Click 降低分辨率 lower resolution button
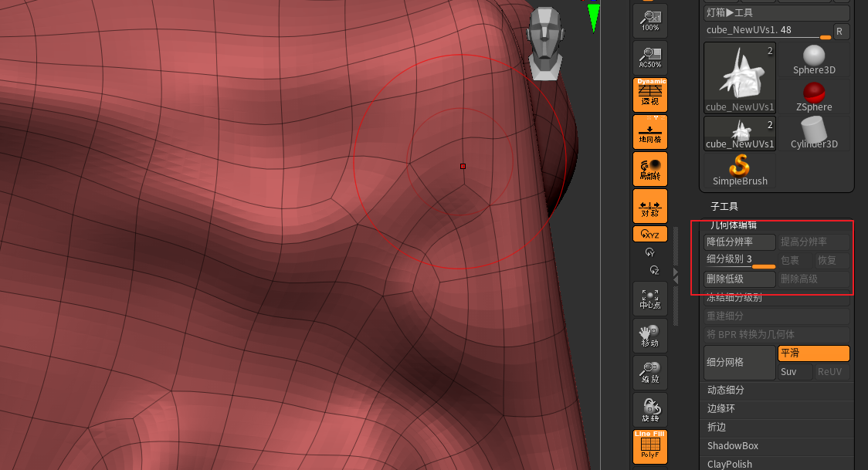This screenshot has width=868, height=470. pos(740,242)
